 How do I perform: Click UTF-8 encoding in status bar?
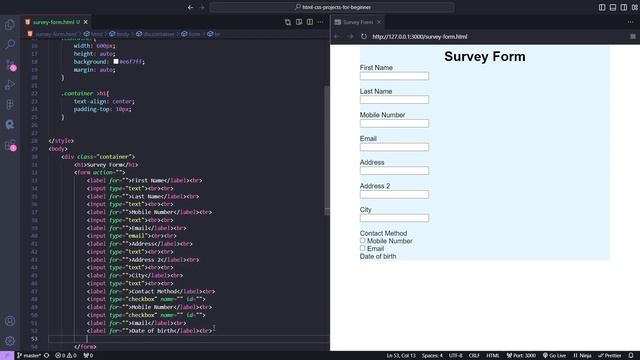456,356
